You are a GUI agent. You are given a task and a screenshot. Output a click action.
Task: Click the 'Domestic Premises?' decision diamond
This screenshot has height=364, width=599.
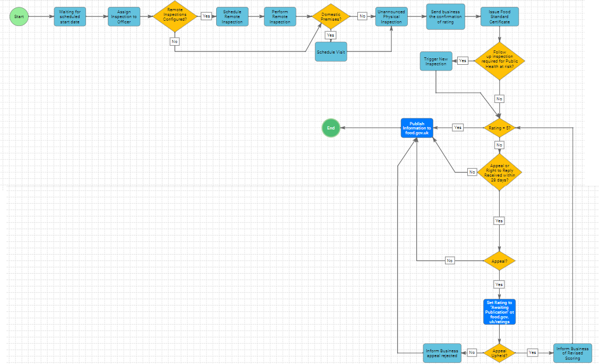coord(331,16)
